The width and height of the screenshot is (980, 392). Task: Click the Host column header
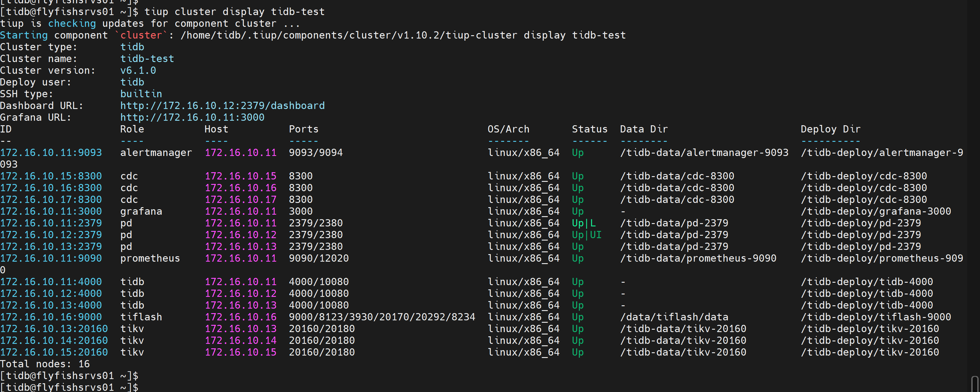tap(216, 129)
